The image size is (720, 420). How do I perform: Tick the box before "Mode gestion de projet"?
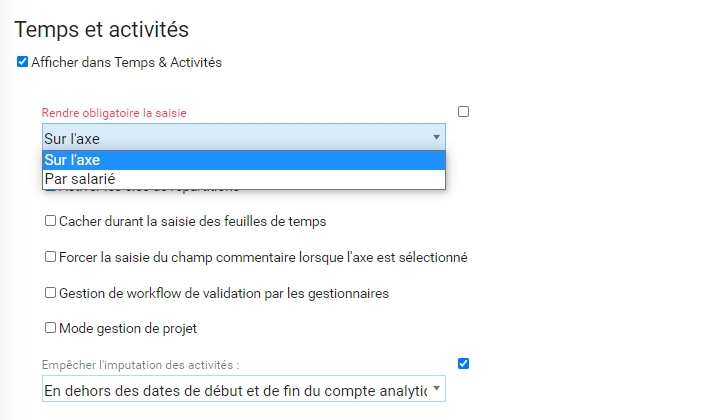pos(50,327)
